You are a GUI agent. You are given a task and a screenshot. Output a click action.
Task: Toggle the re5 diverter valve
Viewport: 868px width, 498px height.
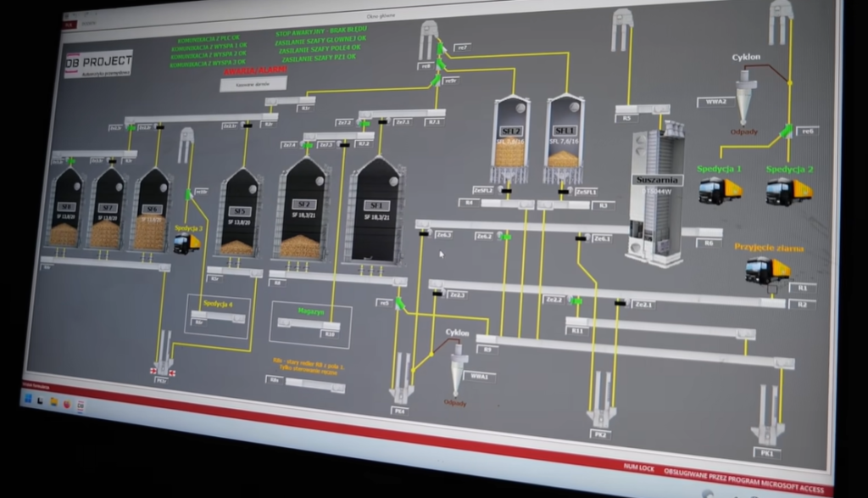pyautogui.click(x=400, y=304)
